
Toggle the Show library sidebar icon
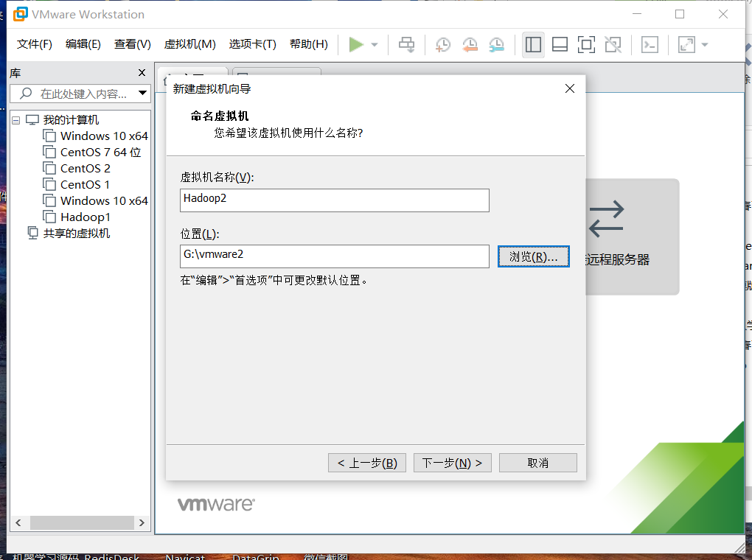point(533,45)
